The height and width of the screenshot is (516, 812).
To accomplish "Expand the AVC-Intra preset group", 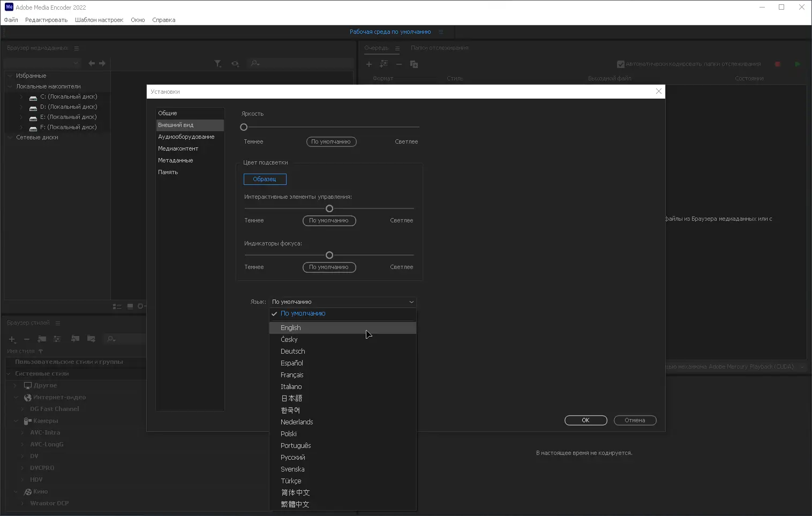I will point(22,433).
